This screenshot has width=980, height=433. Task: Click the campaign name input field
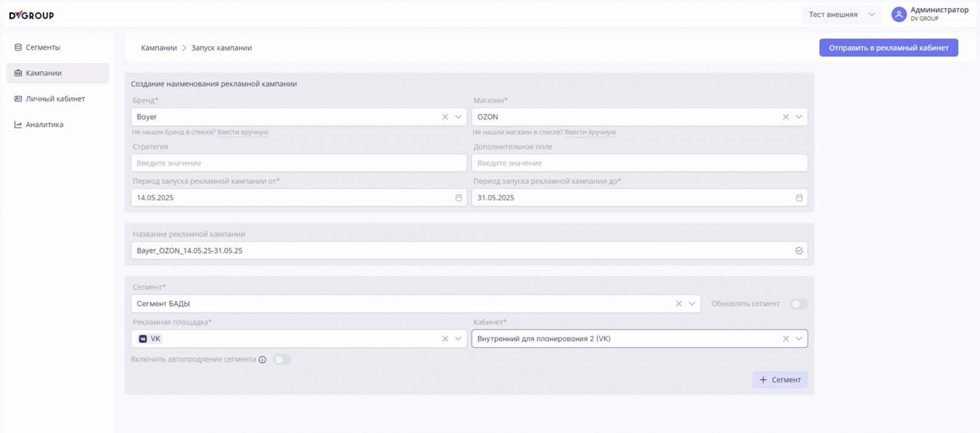(x=469, y=250)
